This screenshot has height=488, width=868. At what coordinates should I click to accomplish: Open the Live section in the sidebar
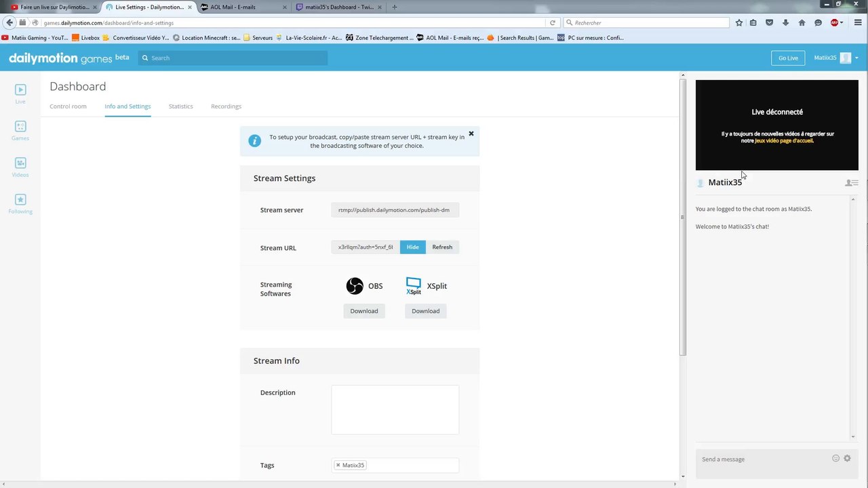(x=20, y=94)
